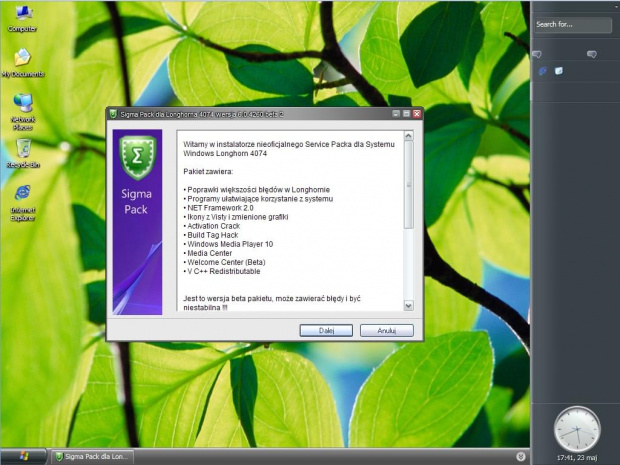620x465 pixels.
Task: Click the white cube icon in sidebar
Action: point(559,71)
